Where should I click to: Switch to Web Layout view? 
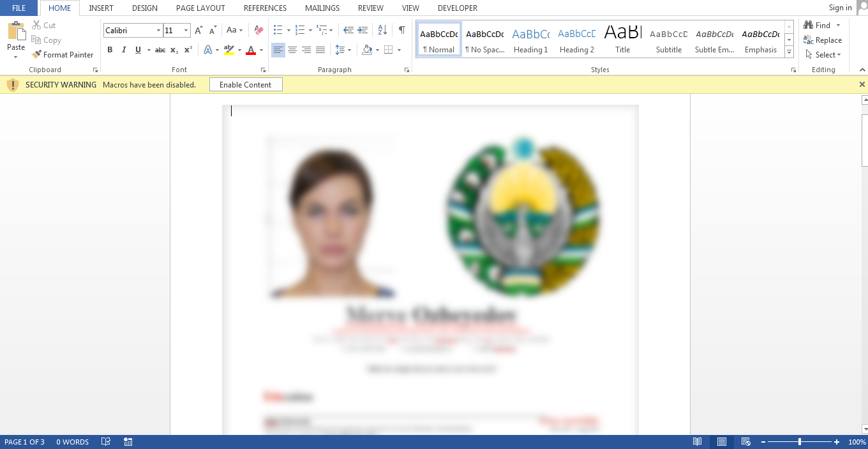pyautogui.click(x=745, y=442)
